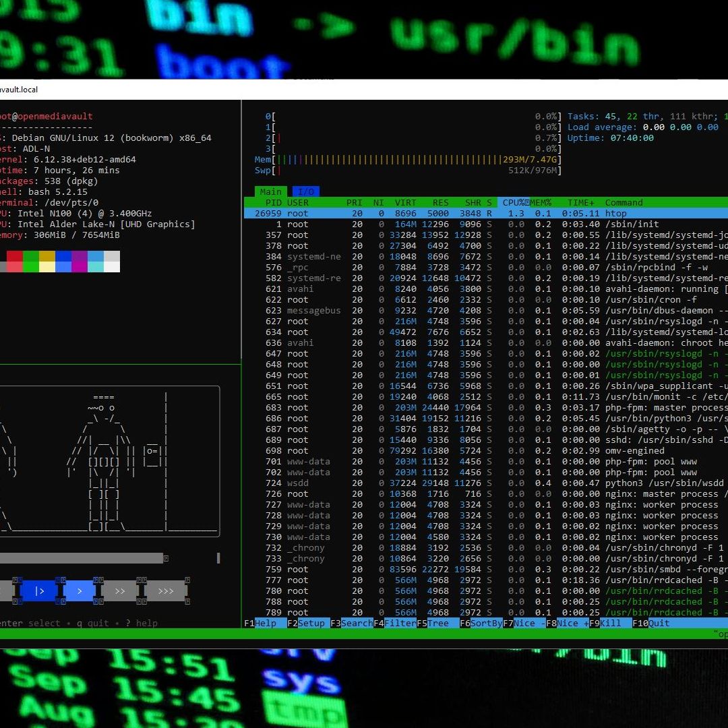728x728 pixels.
Task: Switch to the I/O tab in htop
Action: point(305,191)
